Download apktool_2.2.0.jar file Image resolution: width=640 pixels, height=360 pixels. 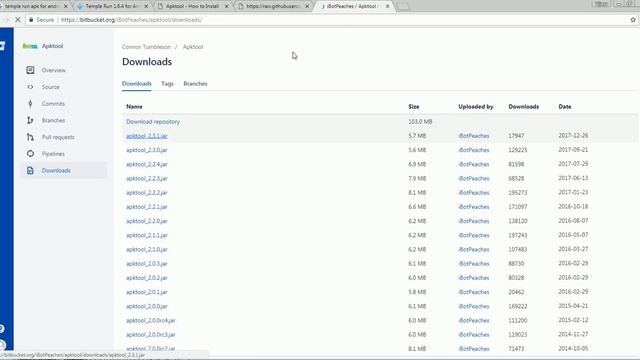147,221
